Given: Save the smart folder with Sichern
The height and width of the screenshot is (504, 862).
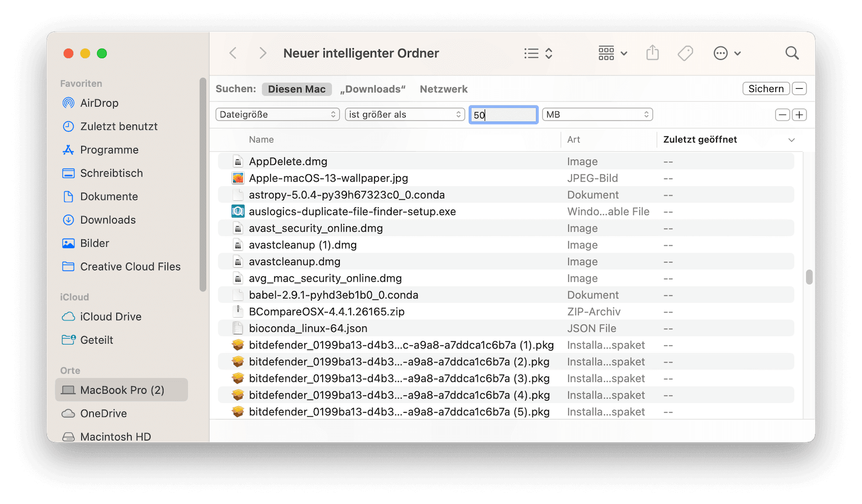Looking at the screenshot, I should [x=766, y=88].
